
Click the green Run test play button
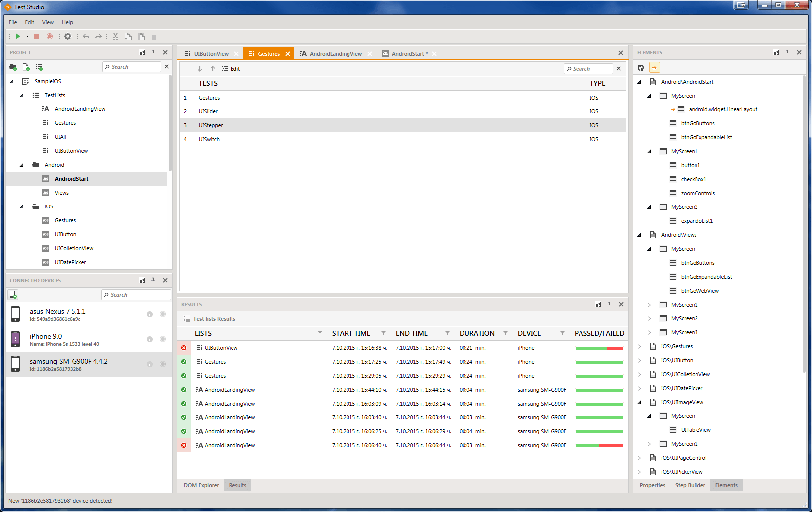point(18,36)
